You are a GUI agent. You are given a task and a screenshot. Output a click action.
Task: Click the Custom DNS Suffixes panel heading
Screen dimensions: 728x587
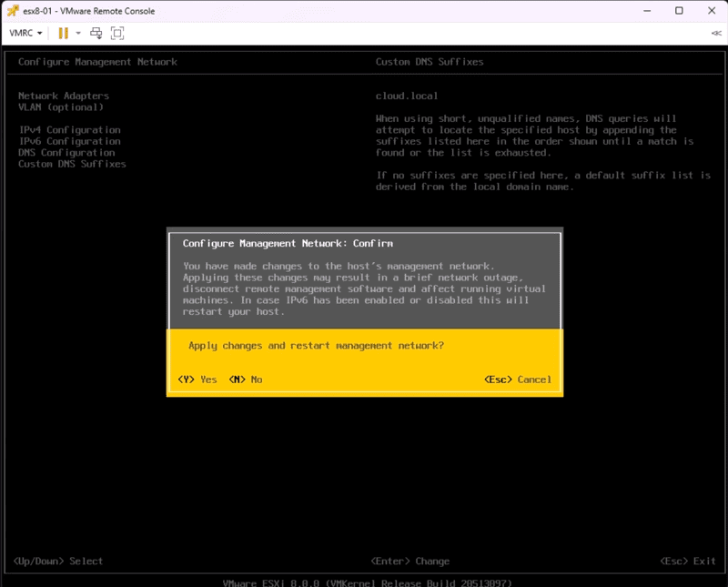click(430, 62)
